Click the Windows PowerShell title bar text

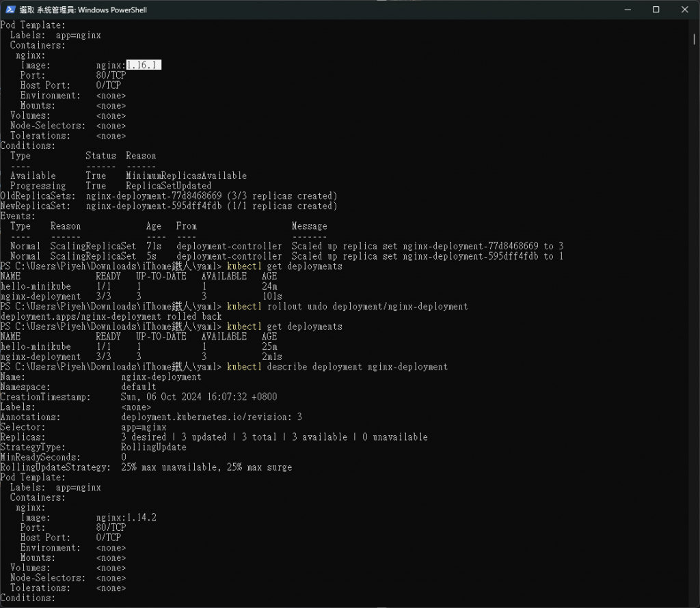pyautogui.click(x=83, y=10)
